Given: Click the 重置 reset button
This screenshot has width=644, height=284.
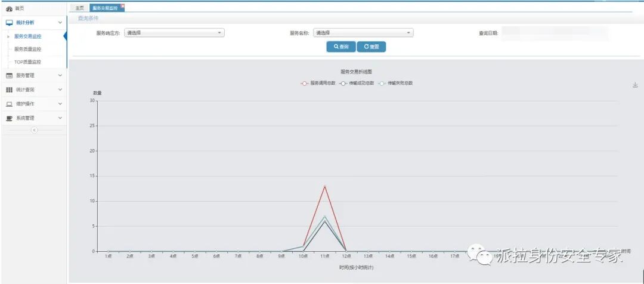Looking at the screenshot, I should (371, 47).
